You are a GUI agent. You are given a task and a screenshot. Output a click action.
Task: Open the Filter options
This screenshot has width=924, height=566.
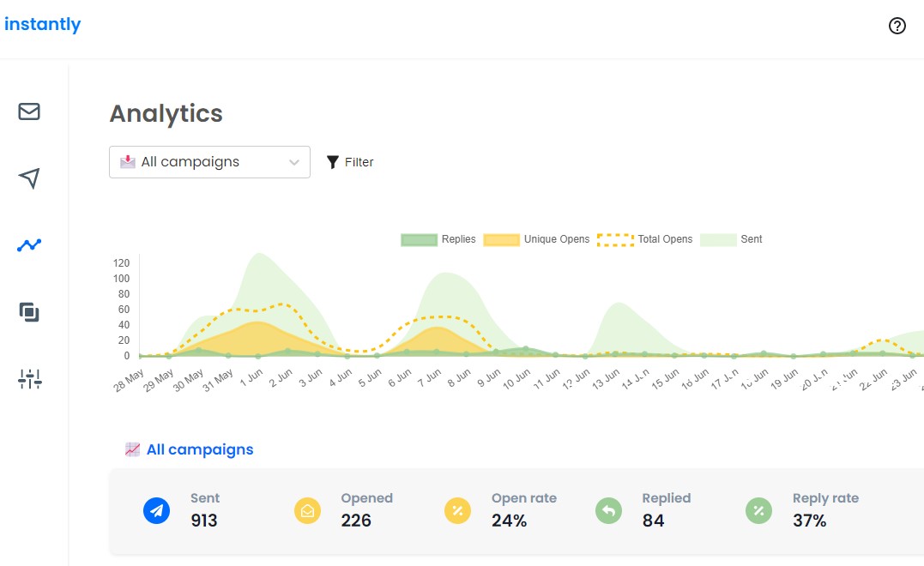350,161
